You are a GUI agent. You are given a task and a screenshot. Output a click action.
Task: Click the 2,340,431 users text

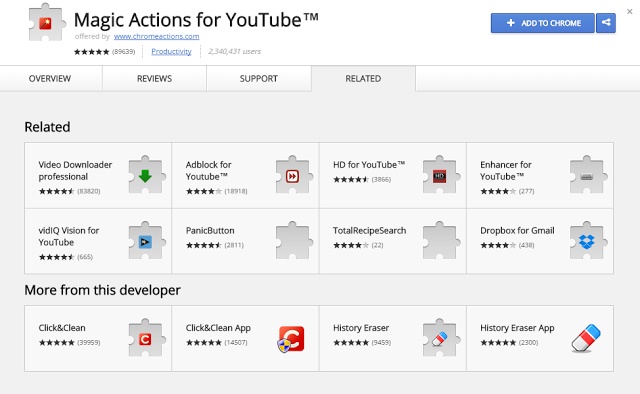(234, 51)
